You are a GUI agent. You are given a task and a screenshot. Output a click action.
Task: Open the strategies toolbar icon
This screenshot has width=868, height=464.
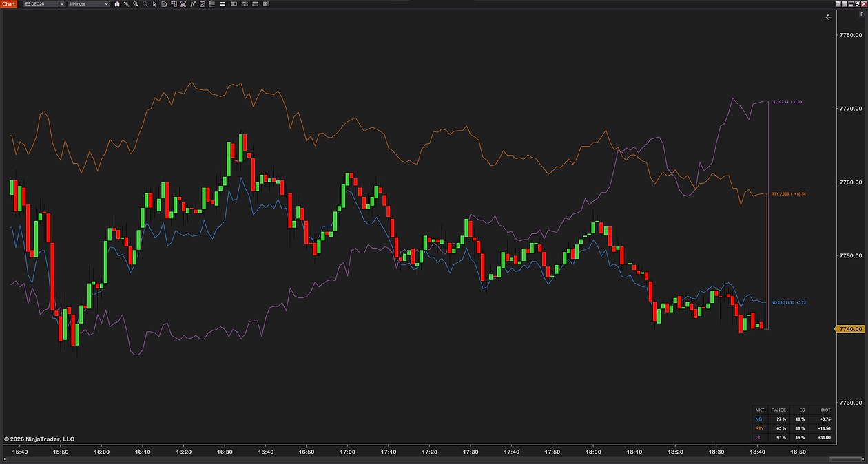tap(202, 3)
